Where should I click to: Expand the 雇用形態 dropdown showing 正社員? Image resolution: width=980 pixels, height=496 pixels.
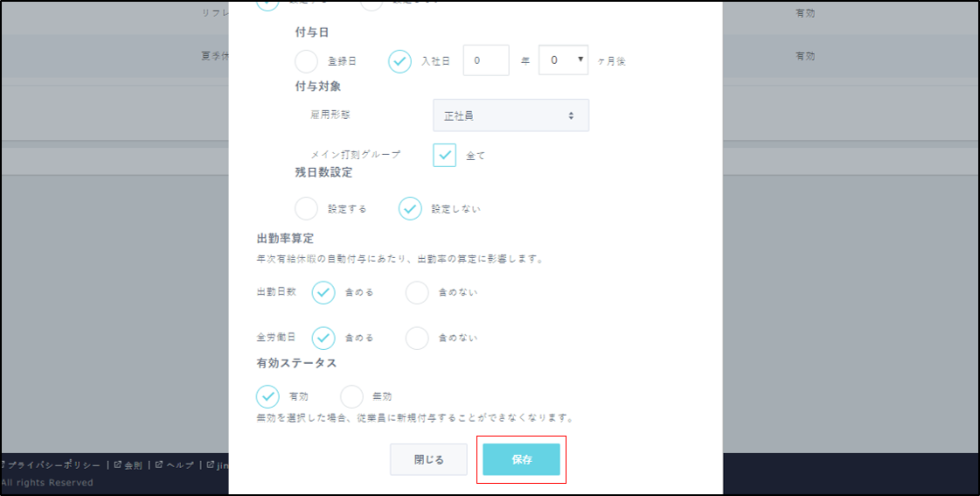point(511,115)
